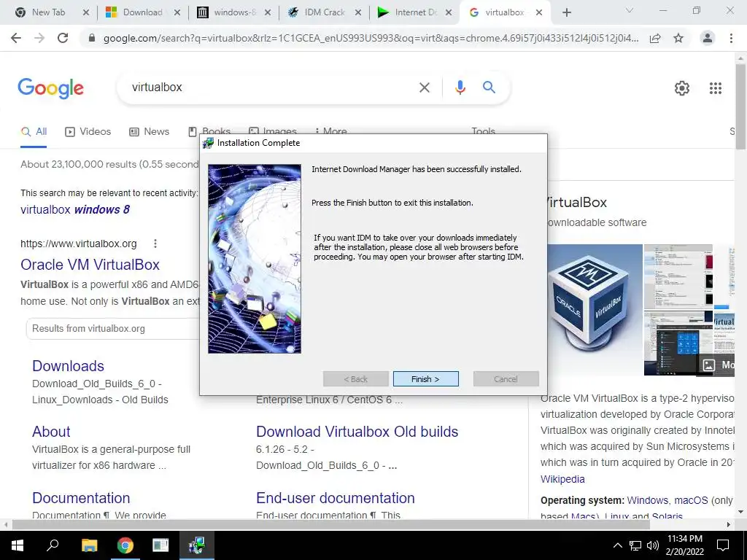This screenshot has width=747, height=560.
Task: Switch to the Download tab
Action: pyautogui.click(x=142, y=12)
